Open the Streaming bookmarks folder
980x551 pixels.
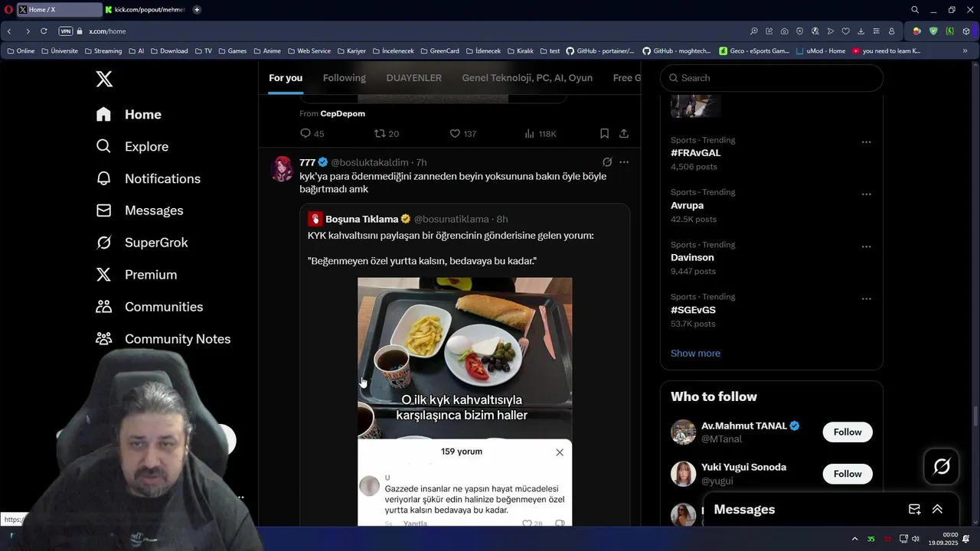point(103,51)
